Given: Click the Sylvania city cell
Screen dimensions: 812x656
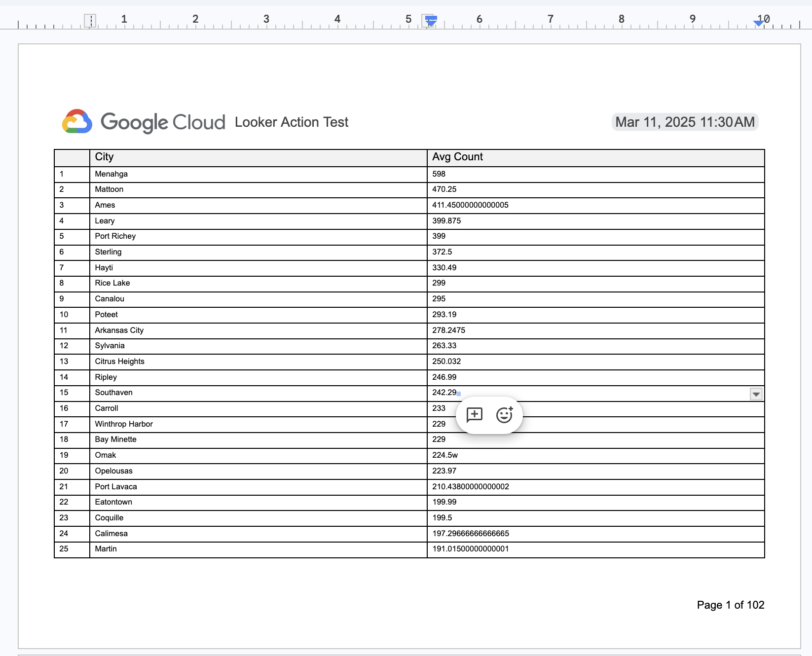Looking at the screenshot, I should 258,346.
